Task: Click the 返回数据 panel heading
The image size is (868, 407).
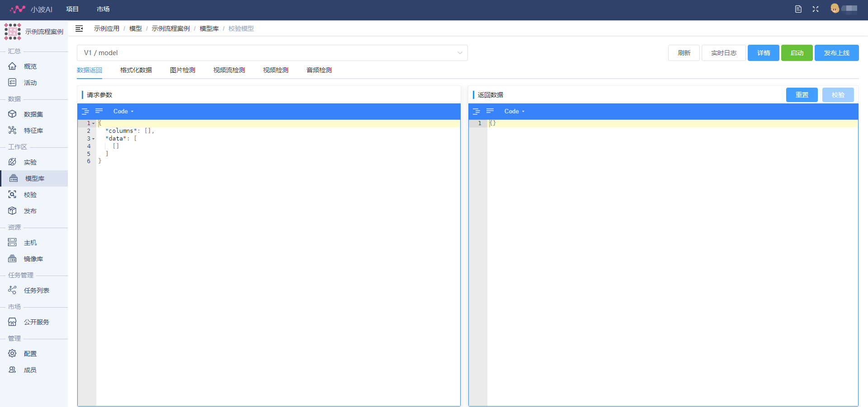Action: (491, 95)
